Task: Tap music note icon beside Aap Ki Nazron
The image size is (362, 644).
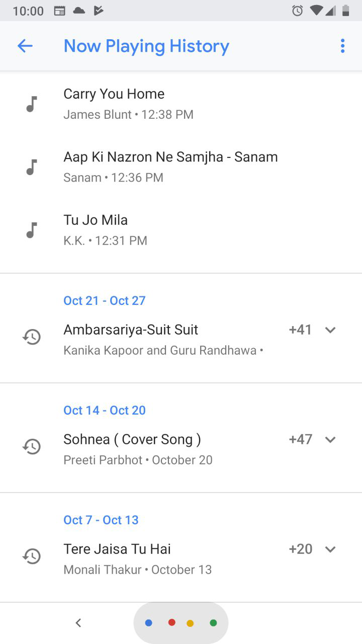Action: coord(32,167)
